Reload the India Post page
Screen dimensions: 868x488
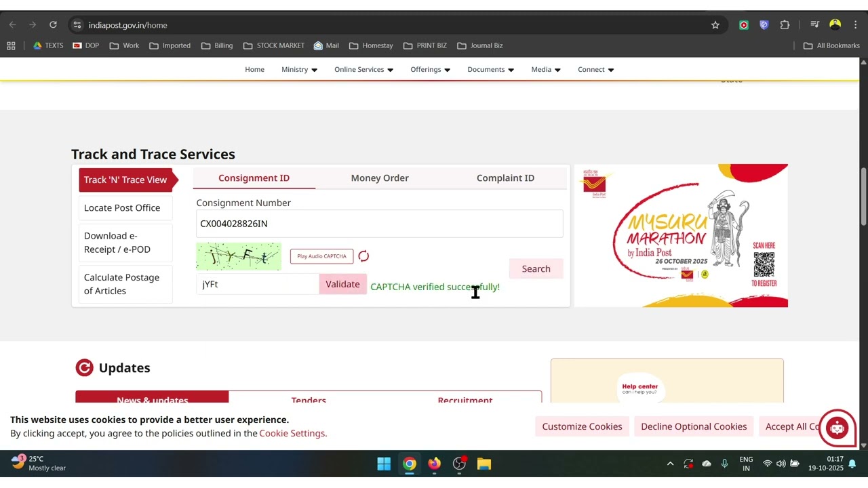coord(54,25)
